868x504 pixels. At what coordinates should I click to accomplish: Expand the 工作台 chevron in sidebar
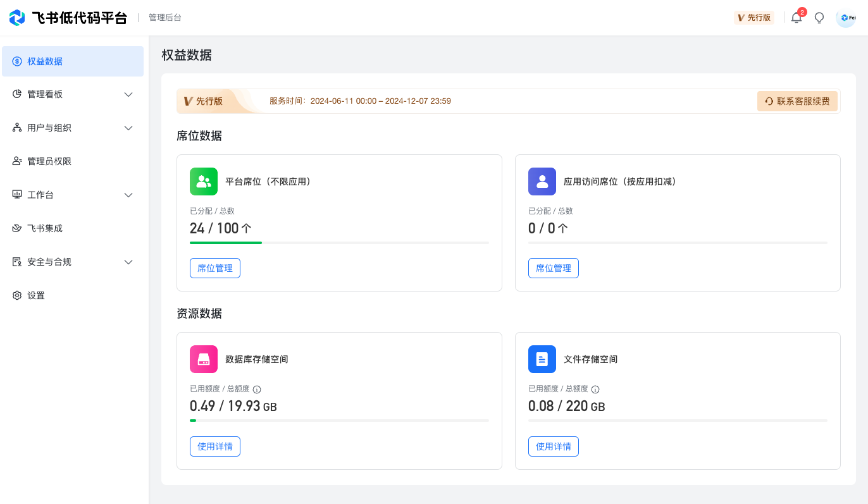click(x=128, y=195)
